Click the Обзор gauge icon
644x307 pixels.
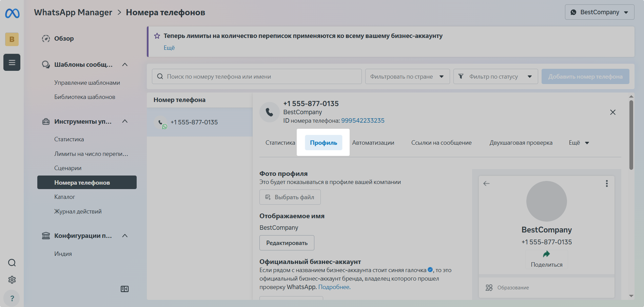click(x=46, y=39)
